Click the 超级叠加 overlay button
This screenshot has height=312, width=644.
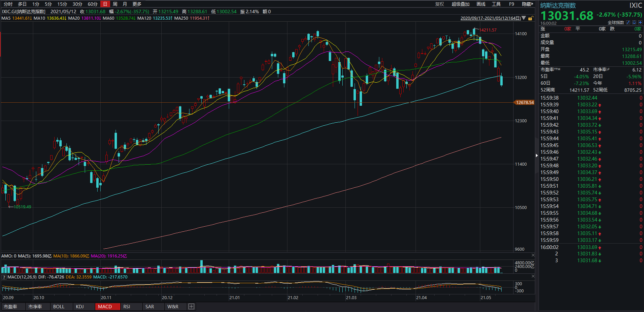[x=460, y=4]
